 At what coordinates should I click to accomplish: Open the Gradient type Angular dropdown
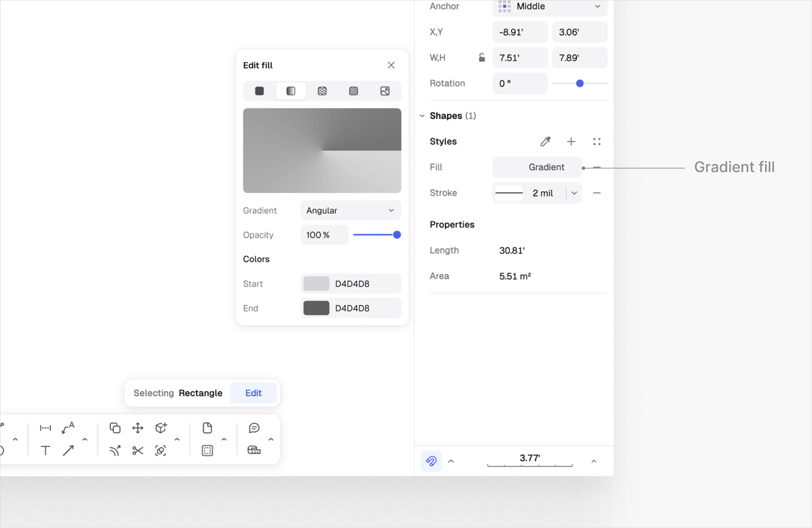tap(350, 210)
